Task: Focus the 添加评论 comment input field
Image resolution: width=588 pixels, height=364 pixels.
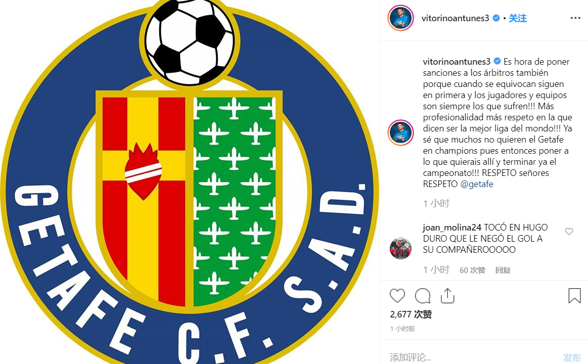Action: (x=473, y=357)
